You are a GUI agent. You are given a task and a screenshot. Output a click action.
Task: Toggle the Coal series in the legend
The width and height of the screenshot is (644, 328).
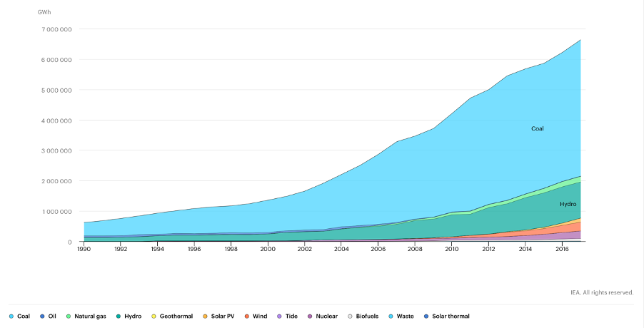20,316
